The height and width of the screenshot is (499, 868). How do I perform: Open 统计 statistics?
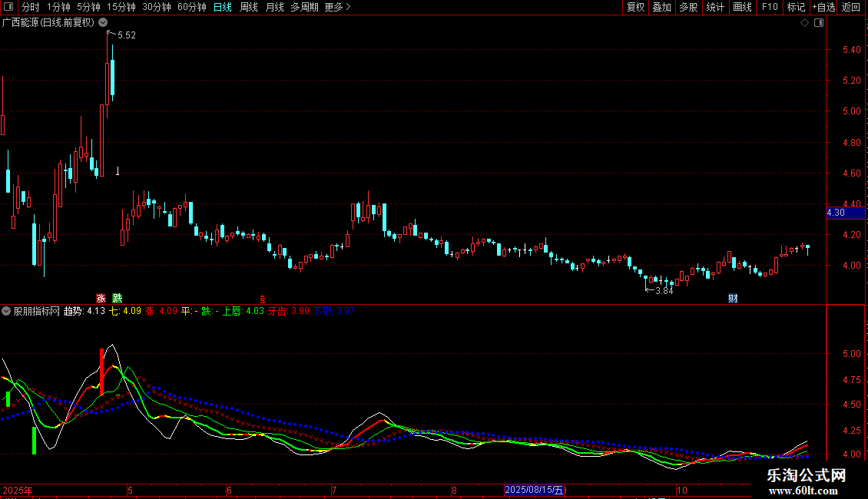pos(715,7)
